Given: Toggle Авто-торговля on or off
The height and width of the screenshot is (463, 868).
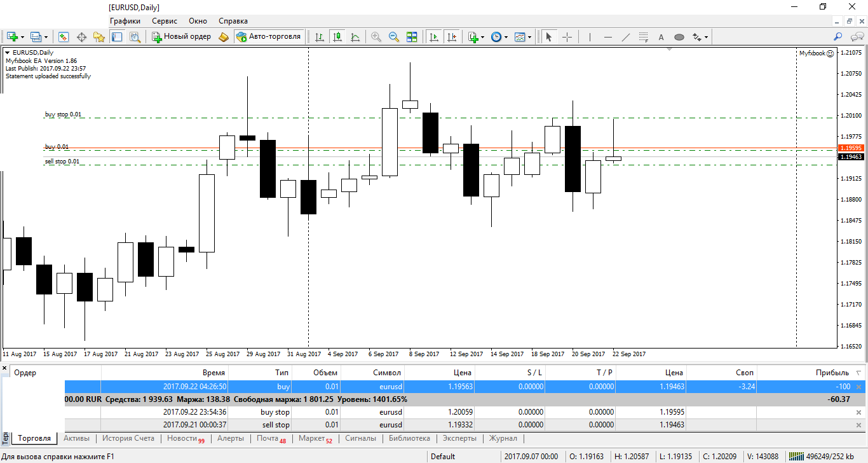Looking at the screenshot, I should pyautogui.click(x=269, y=37).
